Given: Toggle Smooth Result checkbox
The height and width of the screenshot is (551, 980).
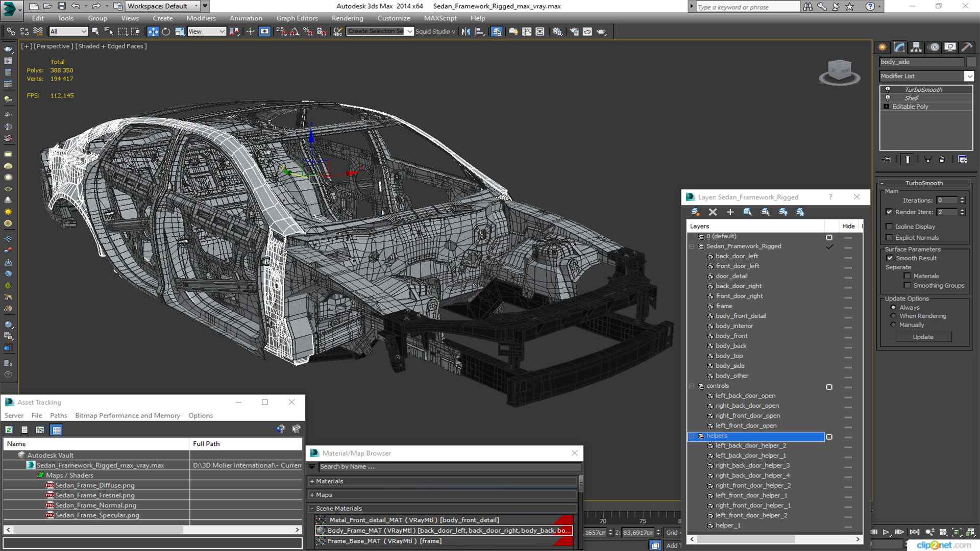Looking at the screenshot, I should pyautogui.click(x=890, y=258).
